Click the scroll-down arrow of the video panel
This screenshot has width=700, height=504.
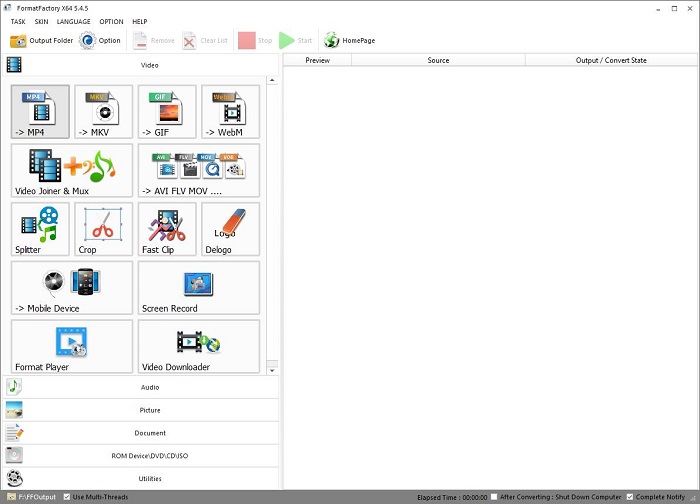[x=272, y=371]
